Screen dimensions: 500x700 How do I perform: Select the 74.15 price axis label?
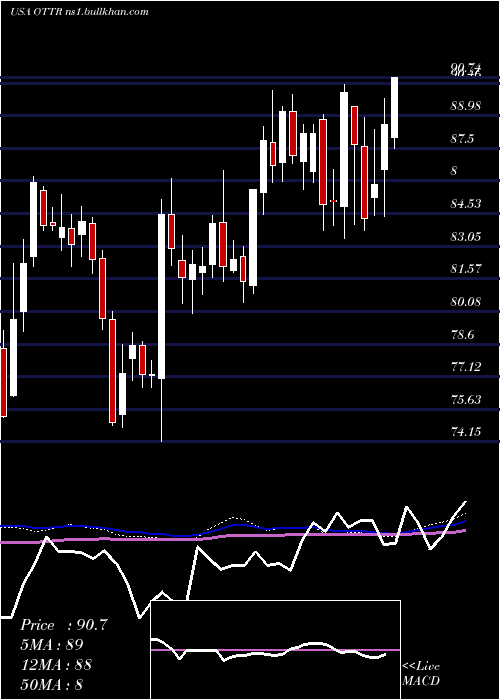[x=466, y=432]
